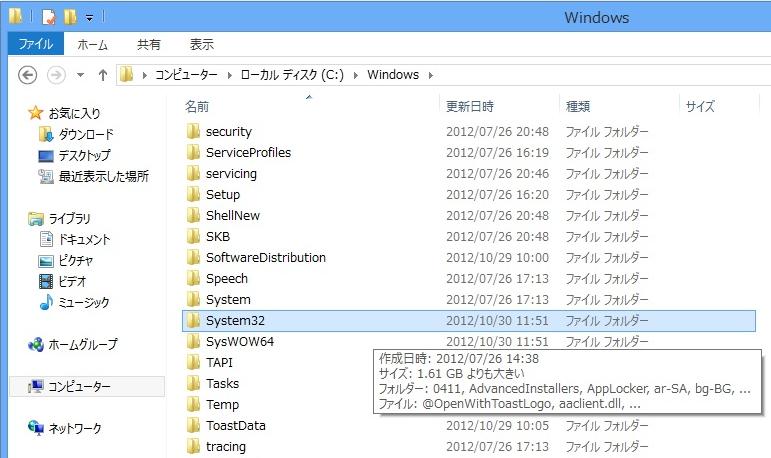Screen dimensions: 771x458
Task: Sort by サイズ column header
Action: pos(700,106)
